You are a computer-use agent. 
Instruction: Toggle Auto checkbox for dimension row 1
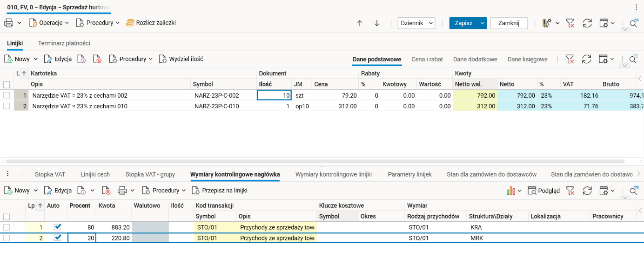point(57,227)
